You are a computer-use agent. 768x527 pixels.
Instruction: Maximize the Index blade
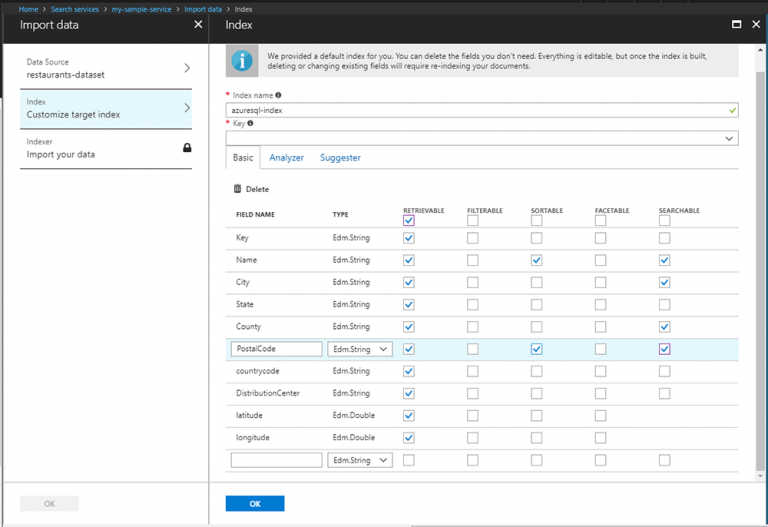736,24
